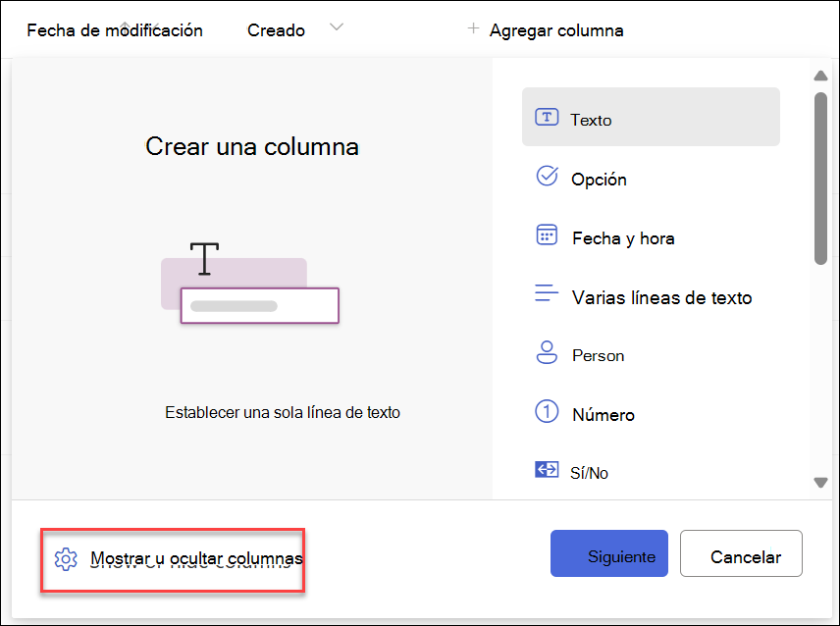Open Creado column dropdown chevron
The height and width of the screenshot is (626, 840).
pyautogui.click(x=336, y=27)
